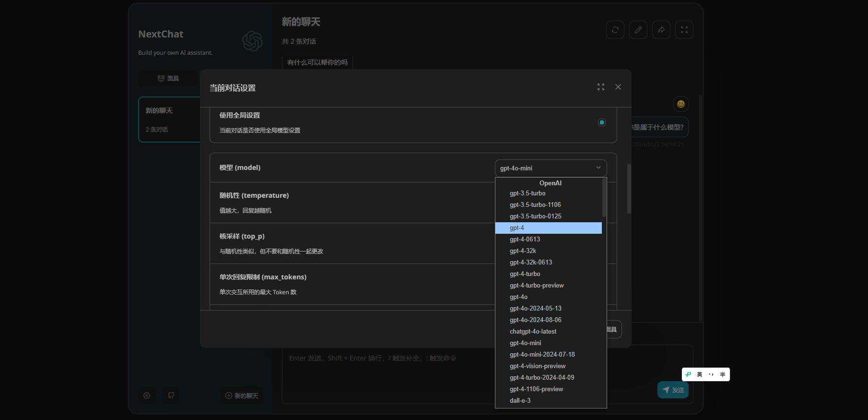Click the IME 半 half-width indicator
This screenshot has width=868, height=420.
(x=723, y=374)
